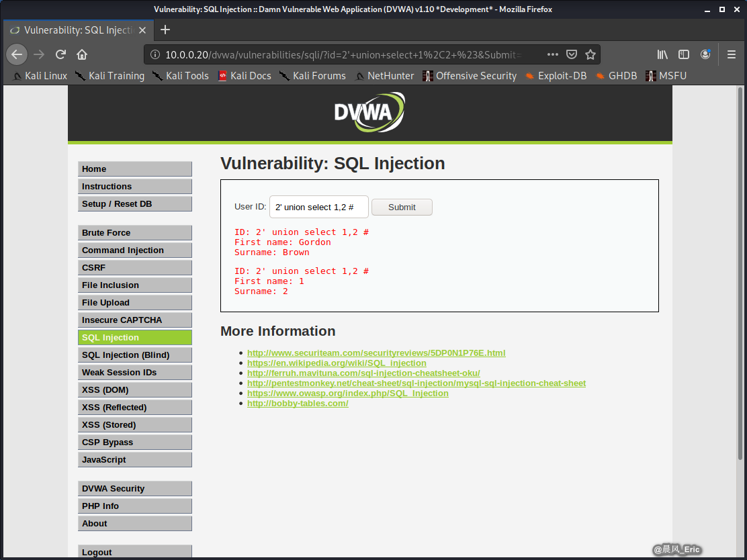Open the XSS (DOM) page
Image resolution: width=747 pixels, height=560 pixels.
pyautogui.click(x=135, y=390)
